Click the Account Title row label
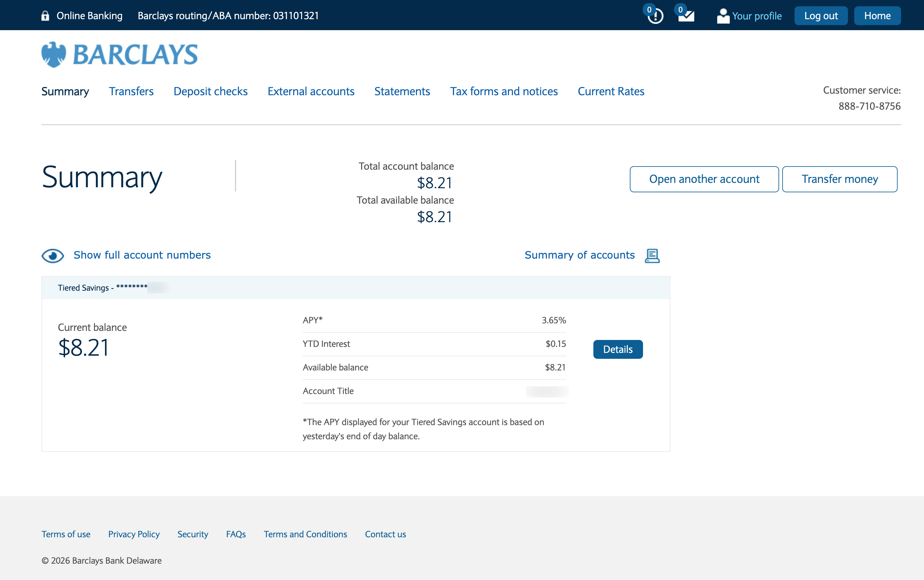The width and height of the screenshot is (924, 580). tap(328, 391)
